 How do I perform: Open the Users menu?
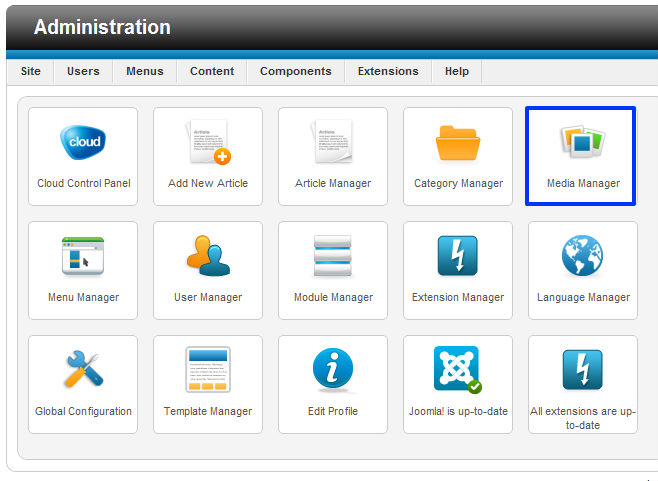pyautogui.click(x=83, y=72)
